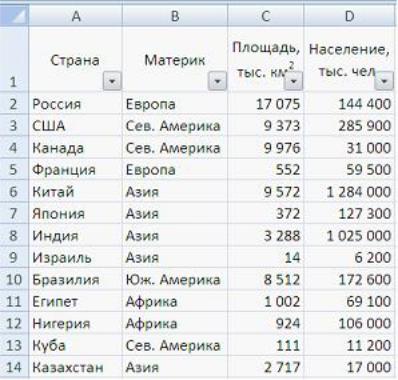The height and width of the screenshot is (380, 398).
Task: Select Азия in the Китай row
Action: tap(175, 191)
